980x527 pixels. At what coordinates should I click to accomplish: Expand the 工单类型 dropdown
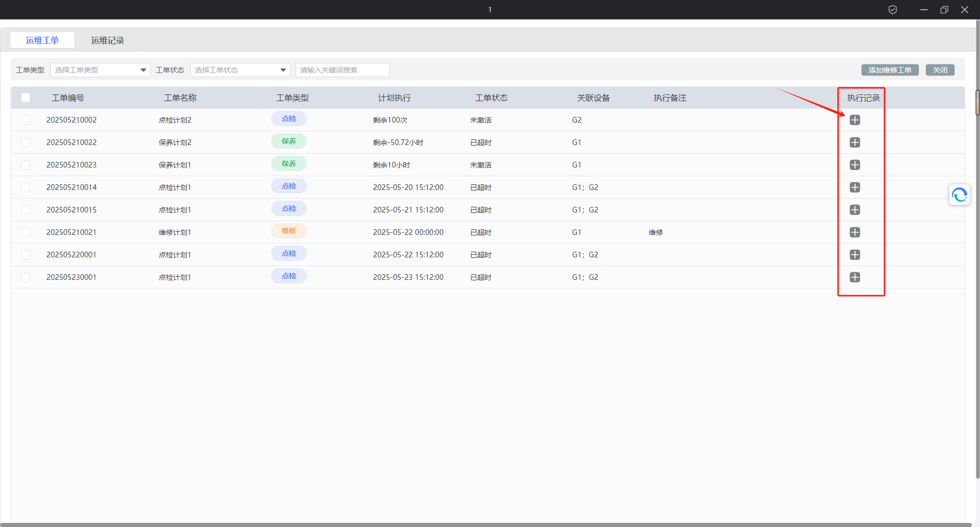point(100,70)
